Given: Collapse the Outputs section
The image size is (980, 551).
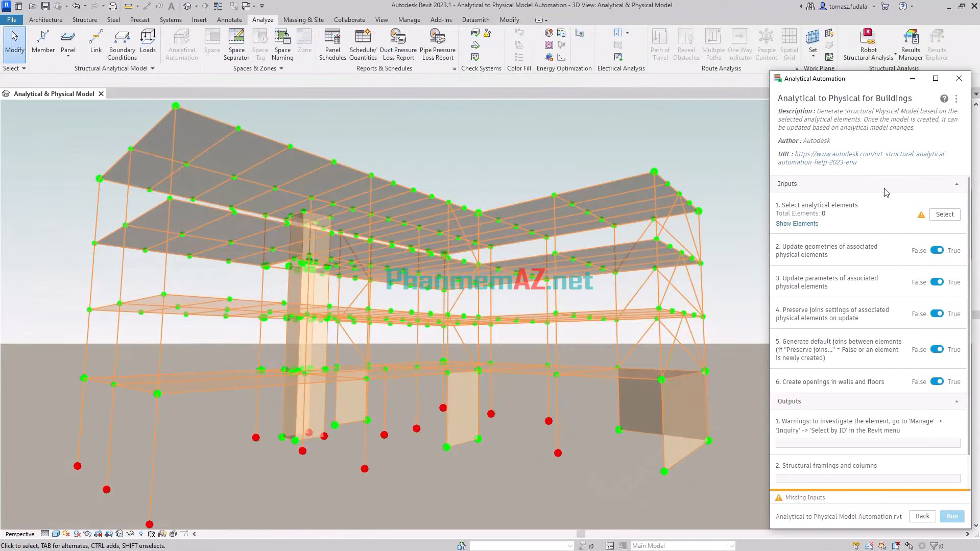Looking at the screenshot, I should [x=957, y=401].
